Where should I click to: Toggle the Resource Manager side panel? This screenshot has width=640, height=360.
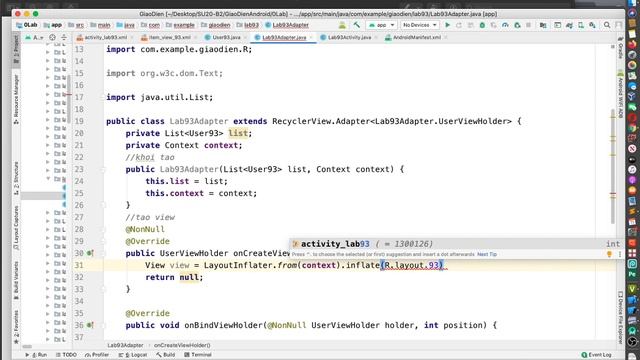16,99
